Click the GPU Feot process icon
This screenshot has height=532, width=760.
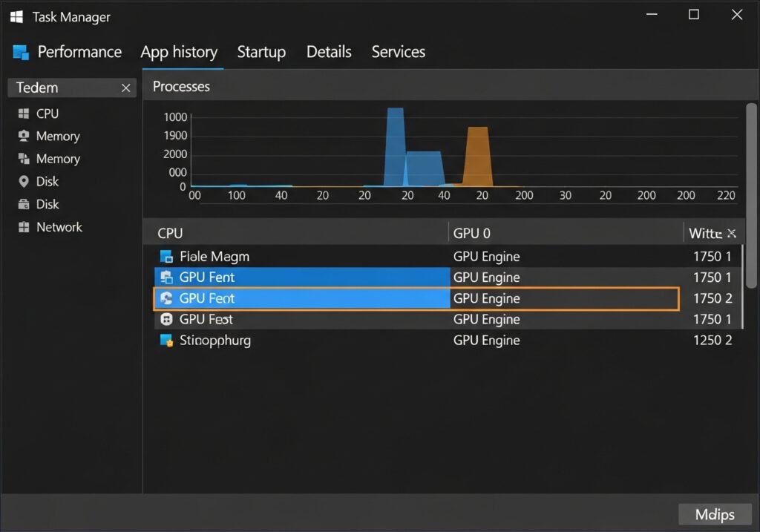[166, 298]
